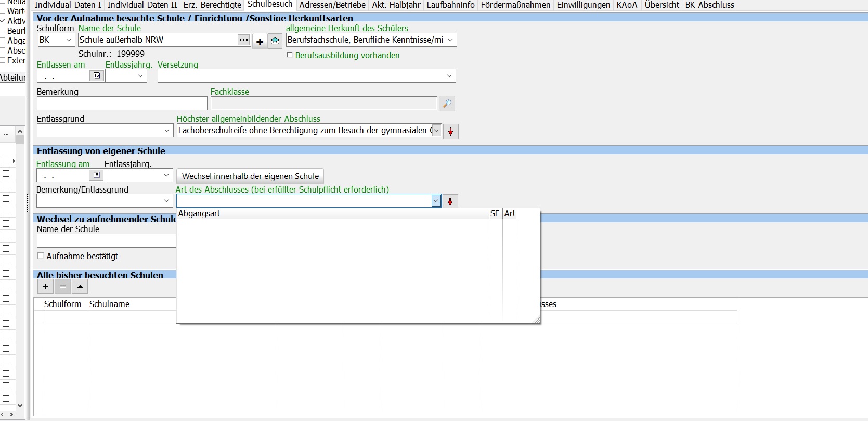Open school search via three-dots button
This screenshot has width=868, height=421.
coord(243,40)
